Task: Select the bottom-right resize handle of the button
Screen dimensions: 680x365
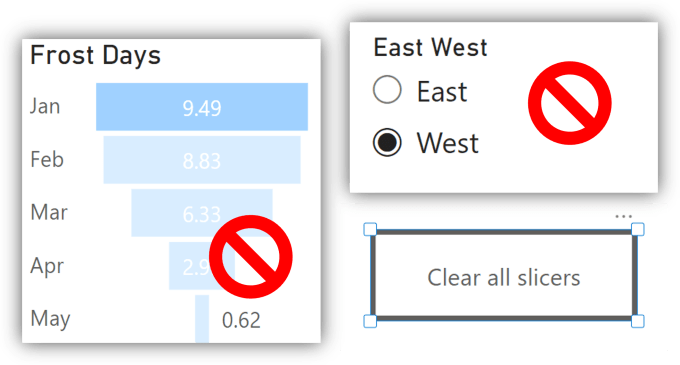Action: (x=638, y=321)
